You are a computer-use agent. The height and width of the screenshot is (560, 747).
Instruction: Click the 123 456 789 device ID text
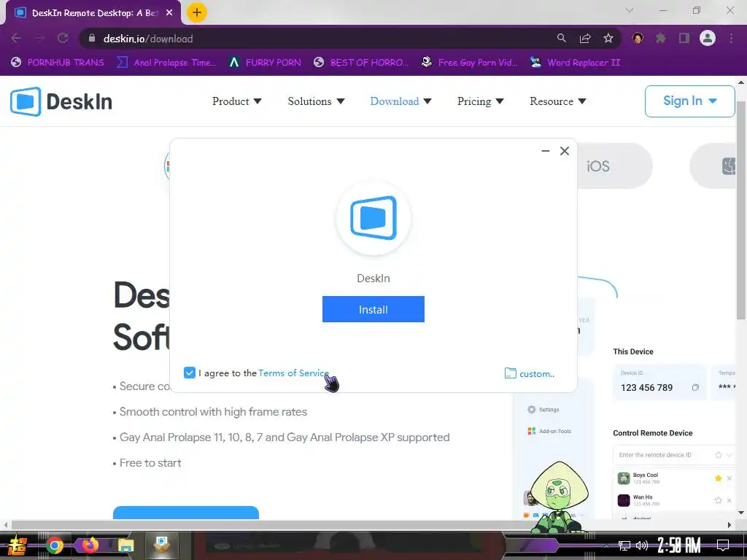click(x=646, y=388)
